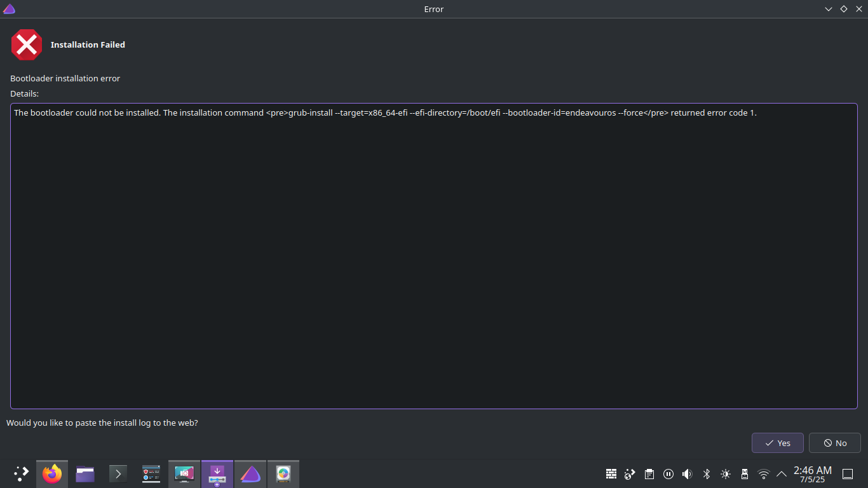Open the EndeavourOS welcome app icon
Screen dimensions: 868x488
click(x=250, y=473)
